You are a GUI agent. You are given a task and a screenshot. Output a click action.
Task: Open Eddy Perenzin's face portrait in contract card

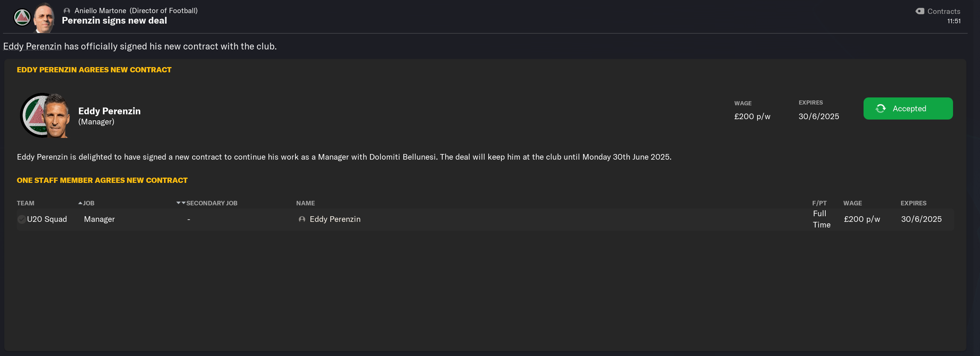point(57,116)
